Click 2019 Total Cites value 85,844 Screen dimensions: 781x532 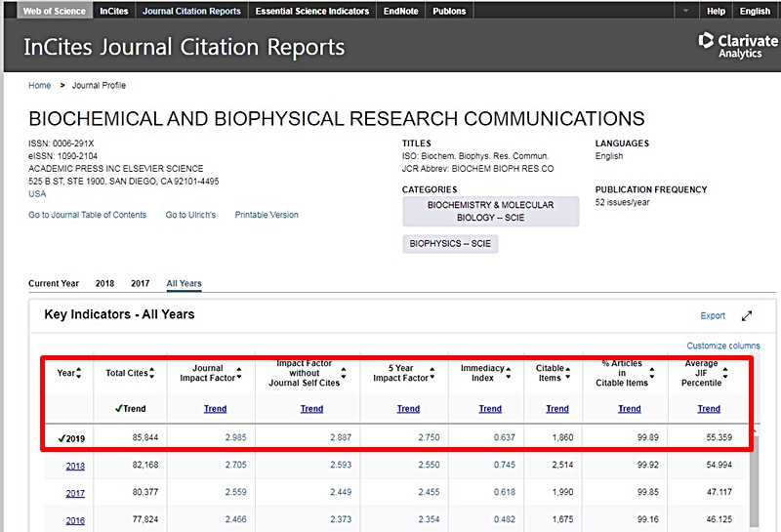144,437
